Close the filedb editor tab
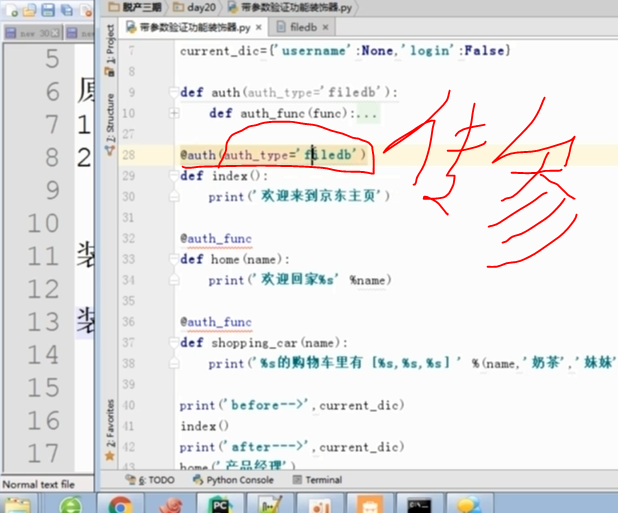 tap(326, 27)
